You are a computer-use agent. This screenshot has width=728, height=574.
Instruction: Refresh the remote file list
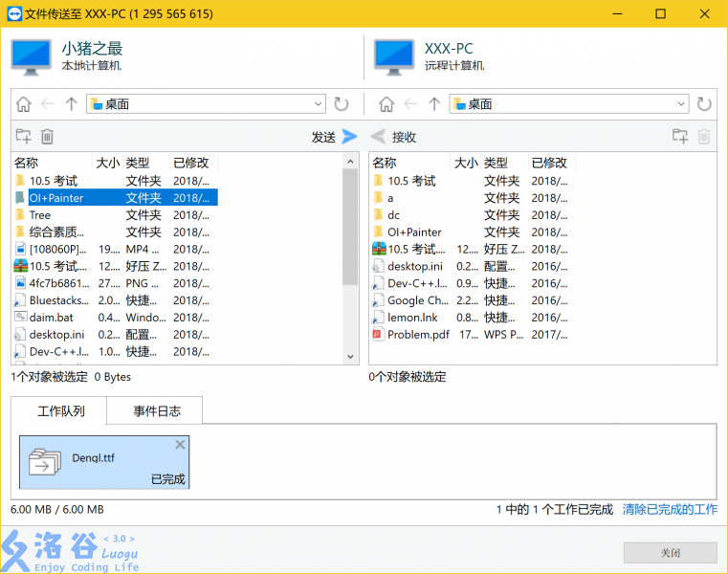click(x=704, y=104)
